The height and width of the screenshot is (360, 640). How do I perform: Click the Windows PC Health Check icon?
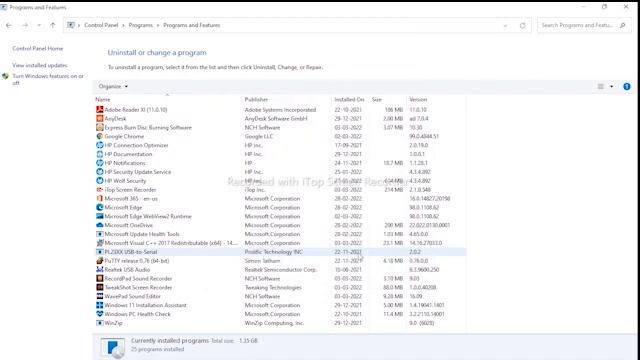click(100, 314)
